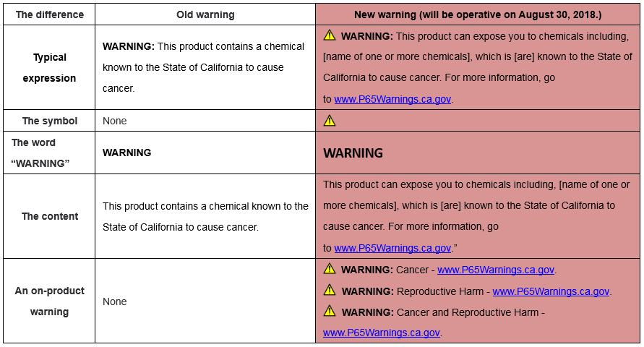Click 'The difference' header cell
This screenshot has width=644, height=347.
tap(50, 14)
